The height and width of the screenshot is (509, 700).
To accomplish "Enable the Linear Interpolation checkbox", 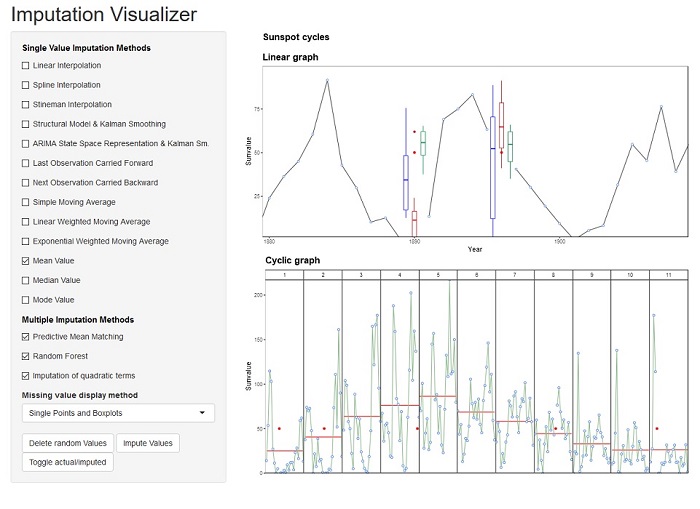I will click(25, 66).
